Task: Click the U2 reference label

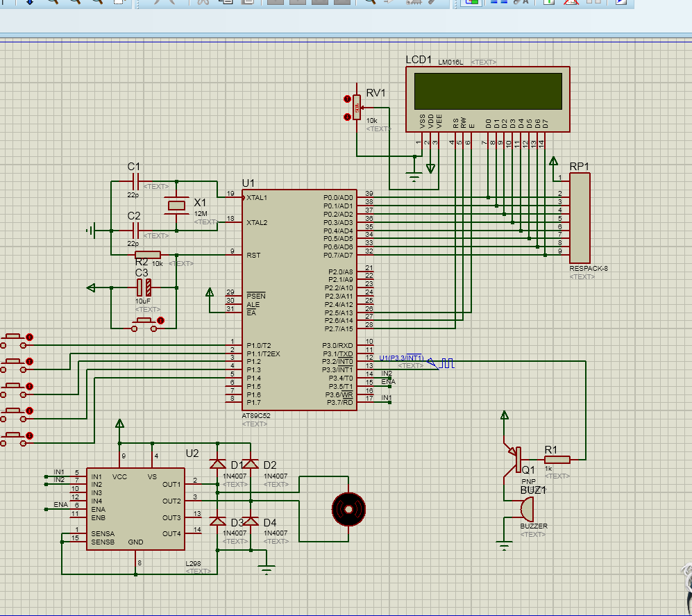Action: [192, 453]
